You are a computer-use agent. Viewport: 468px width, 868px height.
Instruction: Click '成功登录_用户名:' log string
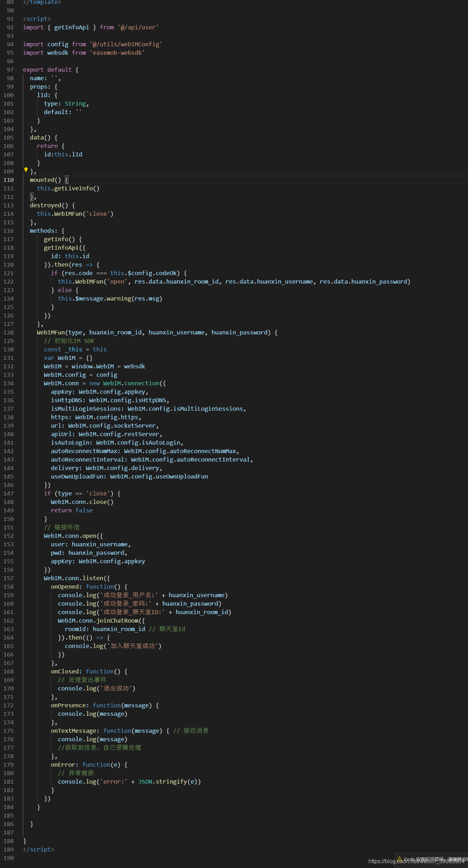pos(129,595)
